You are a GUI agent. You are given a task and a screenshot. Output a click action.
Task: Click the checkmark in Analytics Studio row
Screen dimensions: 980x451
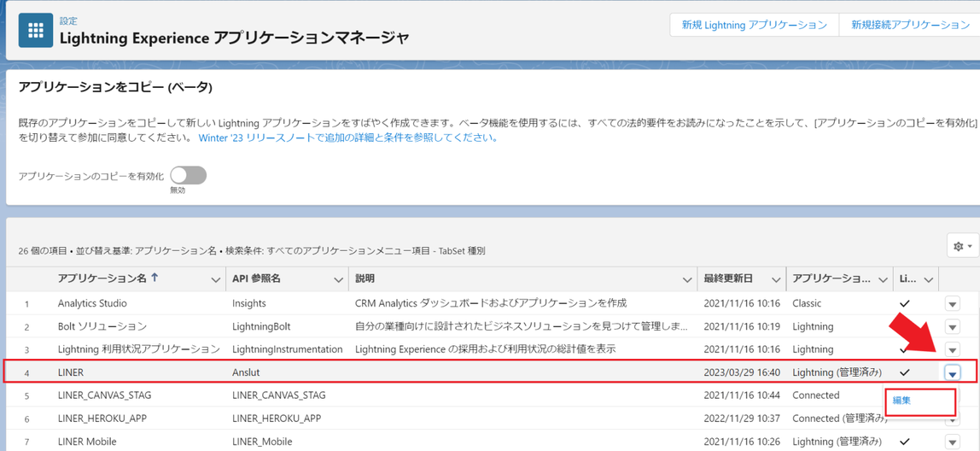coord(904,303)
